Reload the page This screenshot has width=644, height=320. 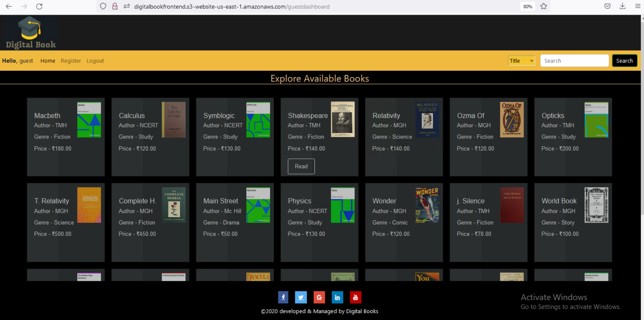coord(39,6)
